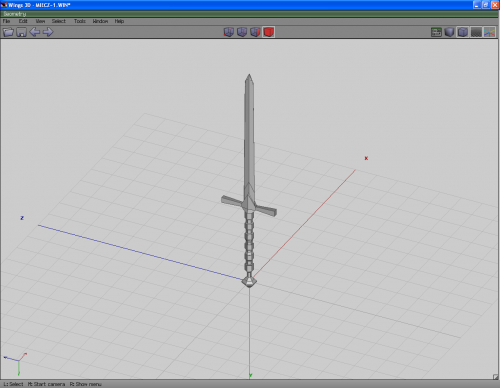Click the sword model blade in the viewport
Viewport: 500px width, 388px height.
pyautogui.click(x=249, y=133)
